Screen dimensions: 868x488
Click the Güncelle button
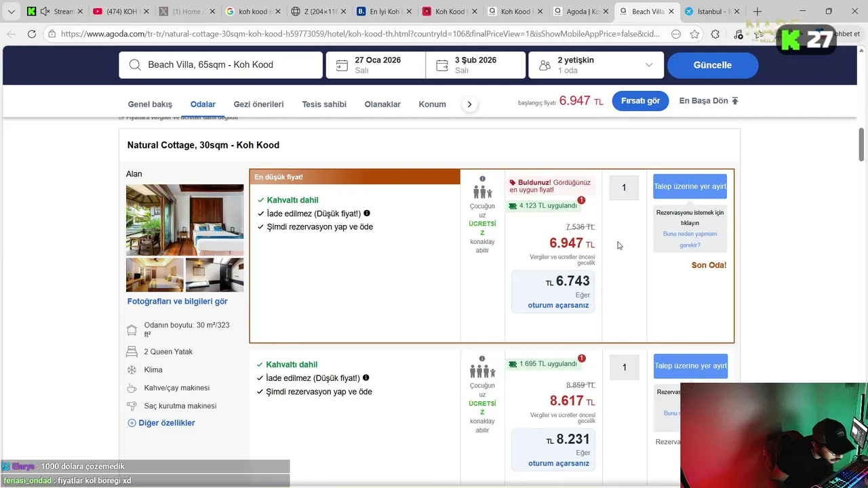tap(712, 65)
